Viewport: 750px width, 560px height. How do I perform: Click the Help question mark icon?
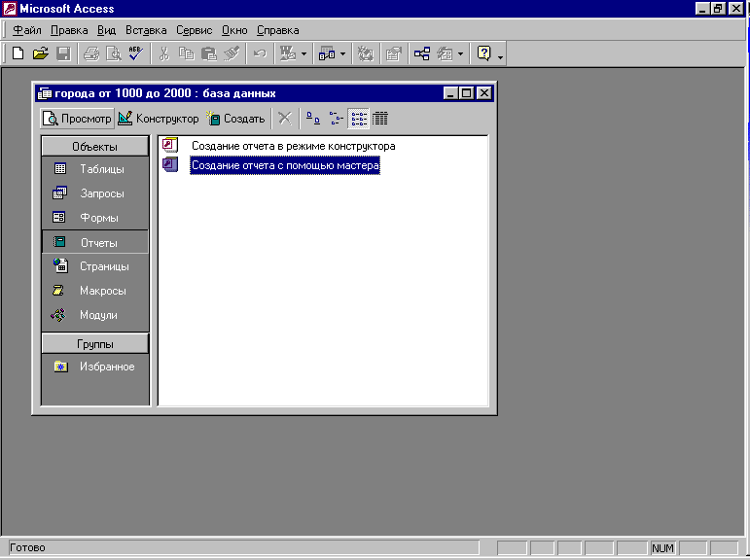click(x=484, y=53)
